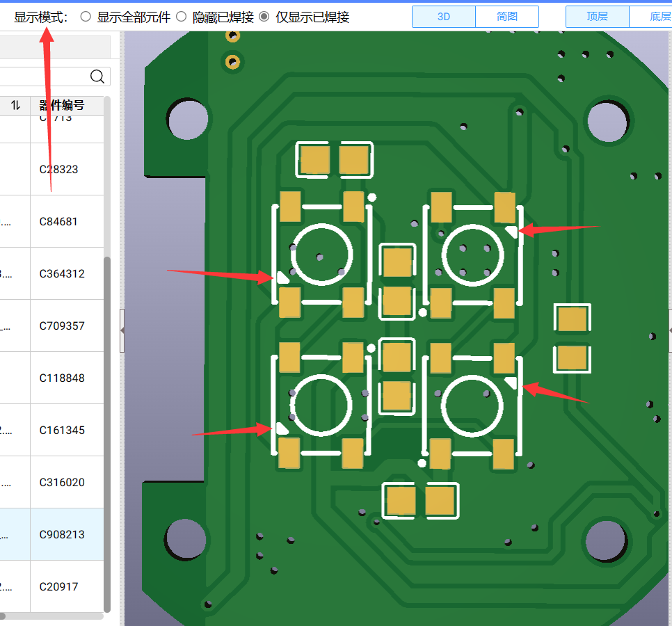Select 隐藏已焊接 radio option

[182, 17]
